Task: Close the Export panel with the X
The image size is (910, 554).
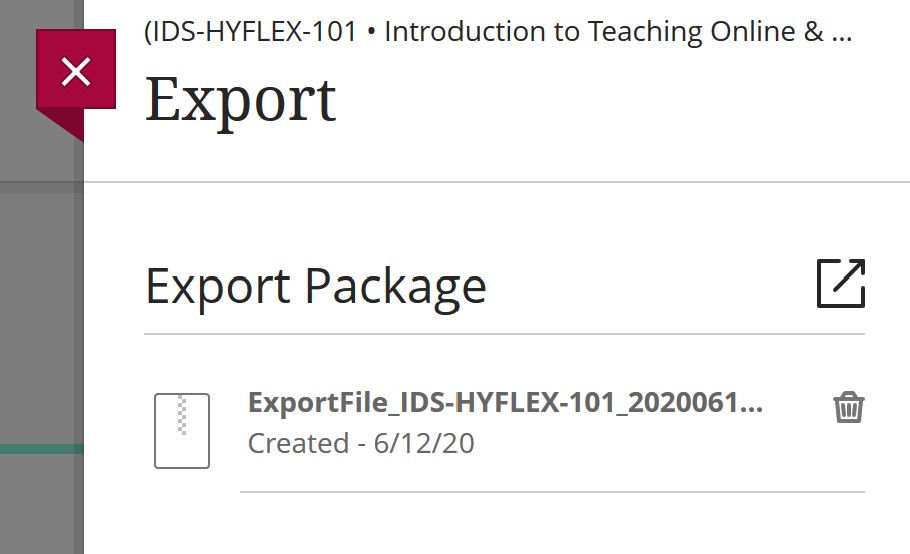Action: point(76,71)
